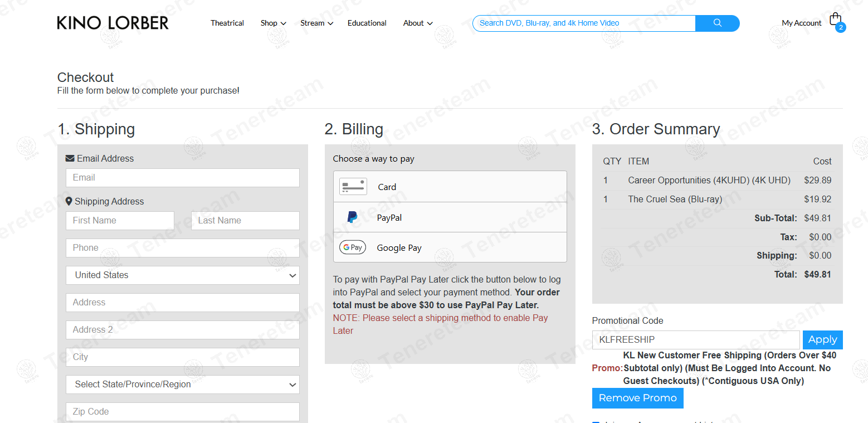Select the credit Card payment icon

[x=353, y=187]
